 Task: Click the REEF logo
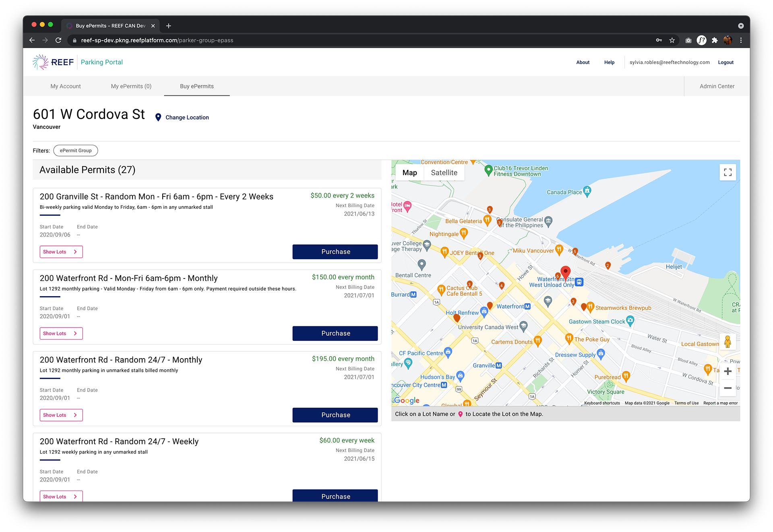click(x=53, y=62)
